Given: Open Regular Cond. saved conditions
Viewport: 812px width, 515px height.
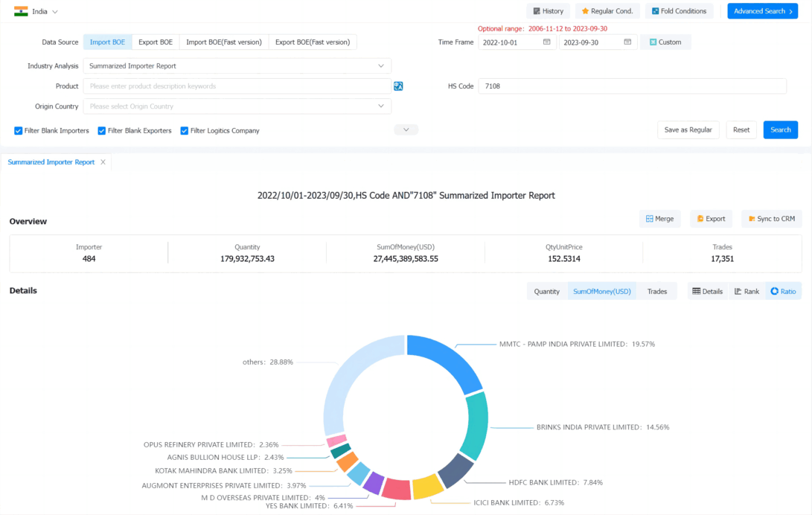Looking at the screenshot, I should click(607, 11).
